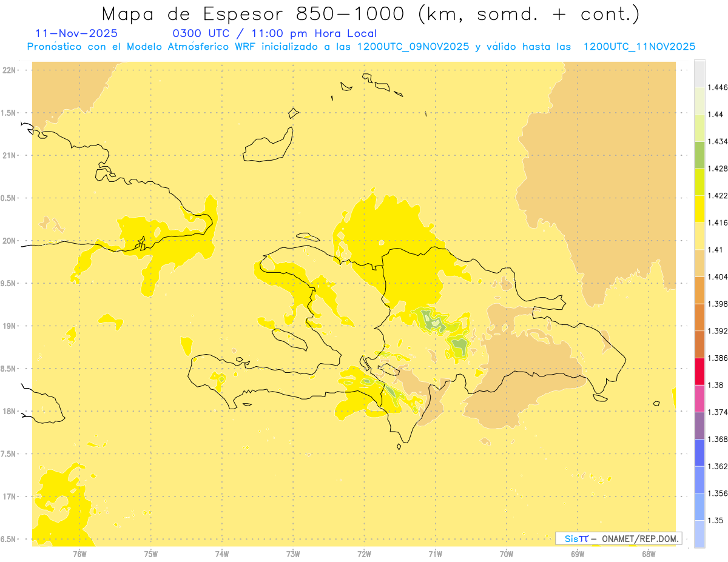Click the pink swatch between 1.374 and 1.38

(699, 398)
